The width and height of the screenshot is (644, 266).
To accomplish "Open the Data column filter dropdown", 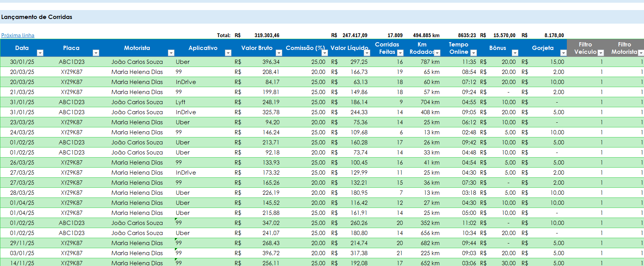I will [40, 53].
